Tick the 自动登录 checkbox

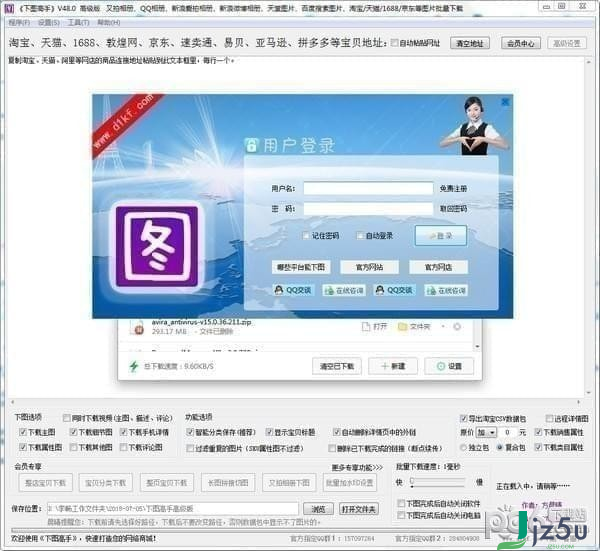[x=360, y=235]
